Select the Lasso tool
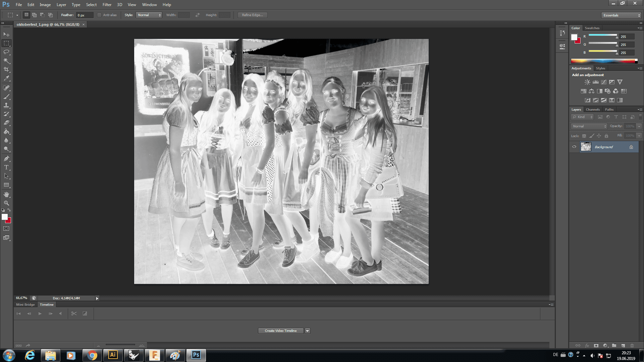Image resolution: width=644 pixels, height=362 pixels. pyautogui.click(x=6, y=52)
